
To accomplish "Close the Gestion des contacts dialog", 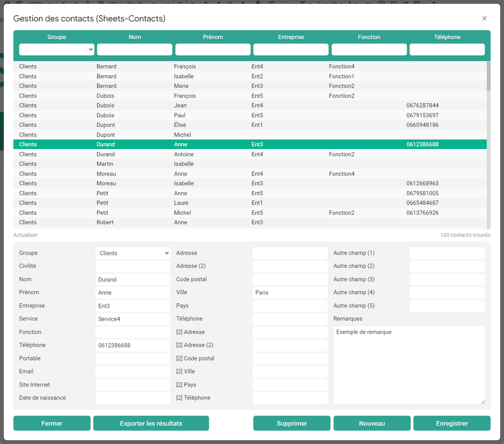I will click(x=484, y=18).
